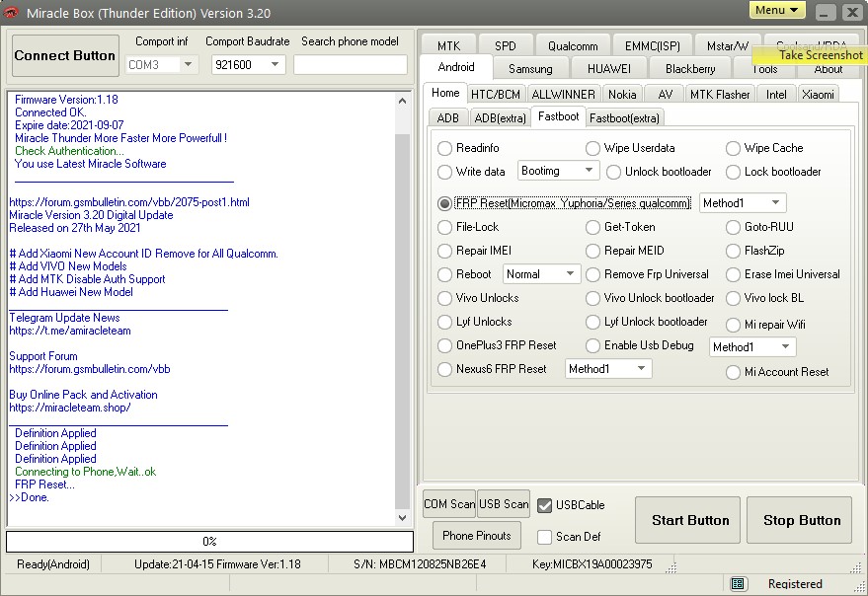The height and width of the screenshot is (596, 868).
Task: Open the ADB(extra) tab
Action: (500, 118)
